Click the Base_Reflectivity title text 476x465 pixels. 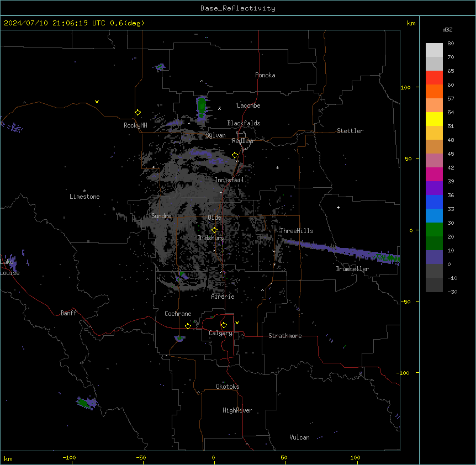tap(238, 8)
